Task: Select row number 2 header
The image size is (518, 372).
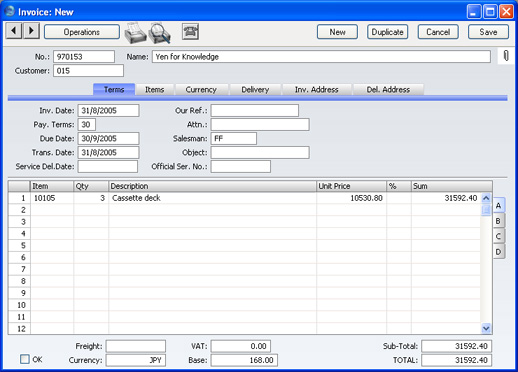Action: (x=19, y=210)
